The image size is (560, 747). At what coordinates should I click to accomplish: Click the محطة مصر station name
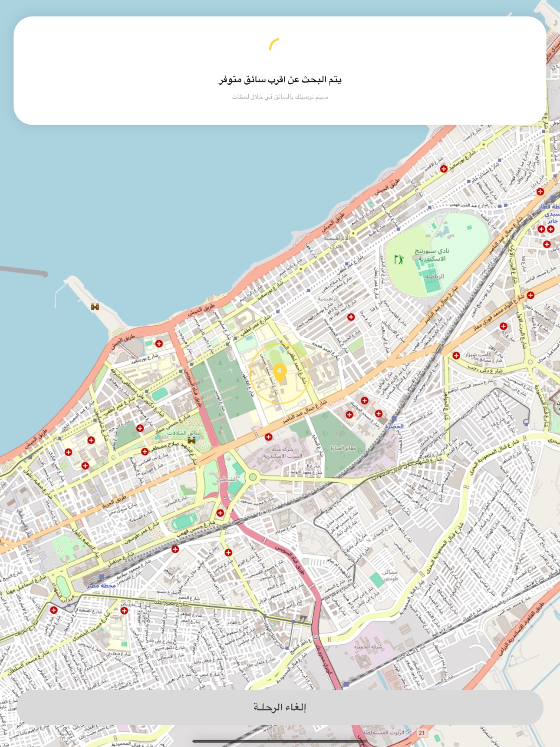pyautogui.click(x=101, y=585)
